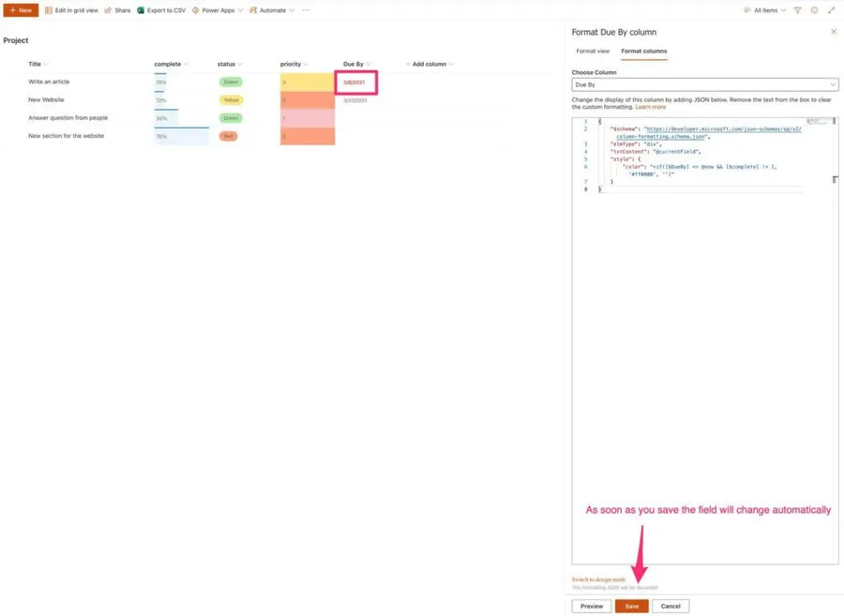Click the Edit in grid view icon
Image resolution: width=844 pixels, height=616 pixels.
pyautogui.click(x=49, y=10)
